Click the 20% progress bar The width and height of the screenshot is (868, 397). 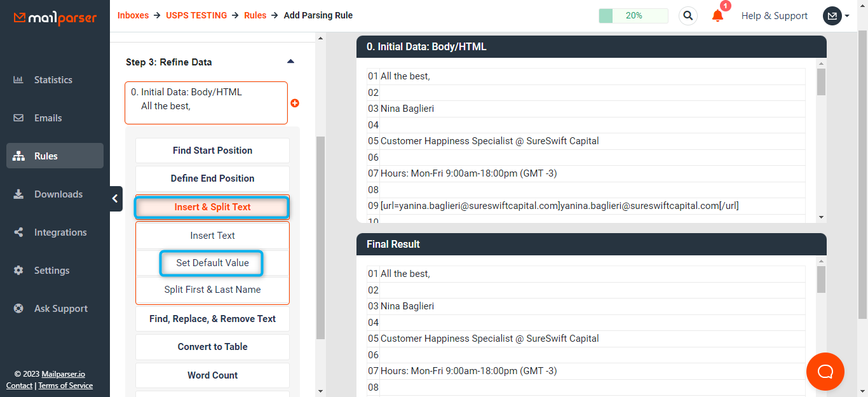(x=633, y=14)
